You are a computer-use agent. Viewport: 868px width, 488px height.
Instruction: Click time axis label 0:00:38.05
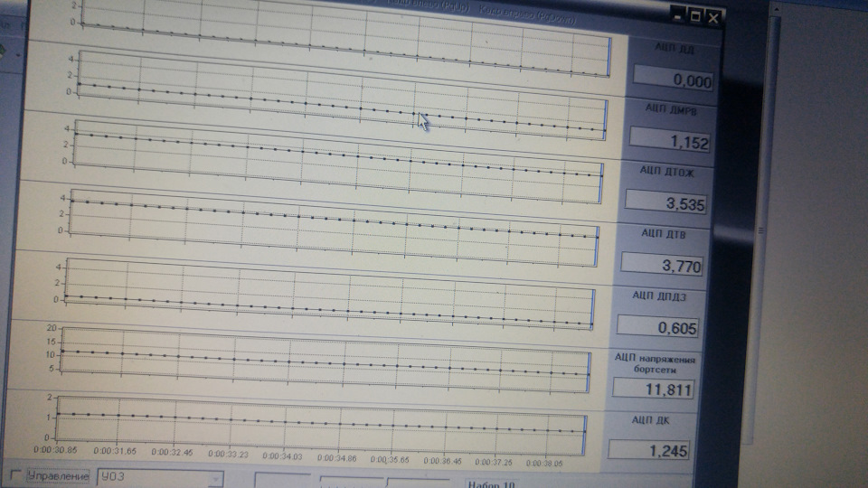pyautogui.click(x=544, y=463)
